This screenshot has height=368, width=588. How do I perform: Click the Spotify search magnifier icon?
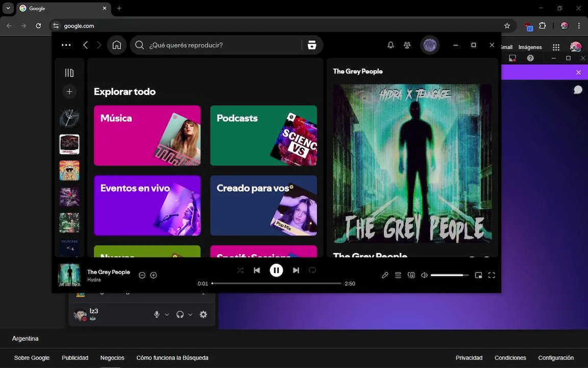pyautogui.click(x=139, y=45)
